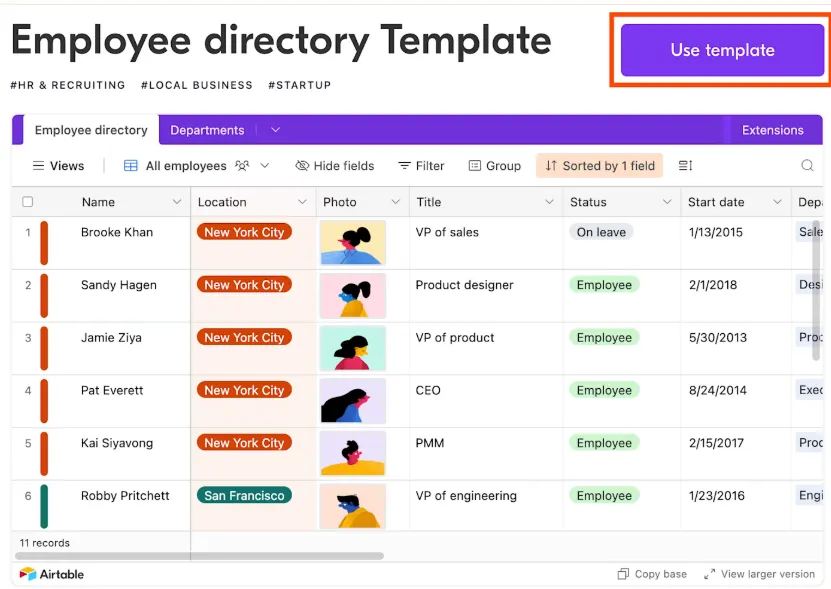831x589 pixels.
Task: Click the San Francisco location tag
Action: pyautogui.click(x=244, y=495)
